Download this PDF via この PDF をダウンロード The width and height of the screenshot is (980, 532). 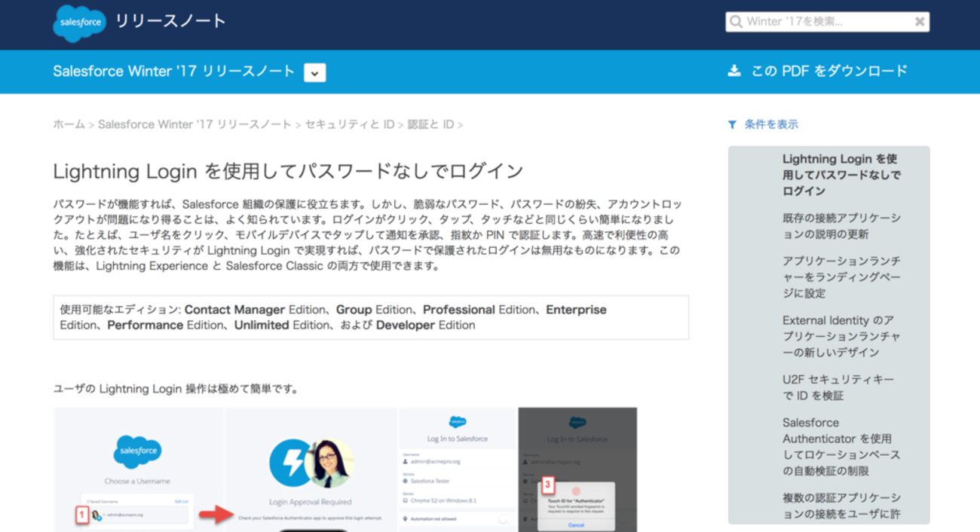[x=829, y=71]
